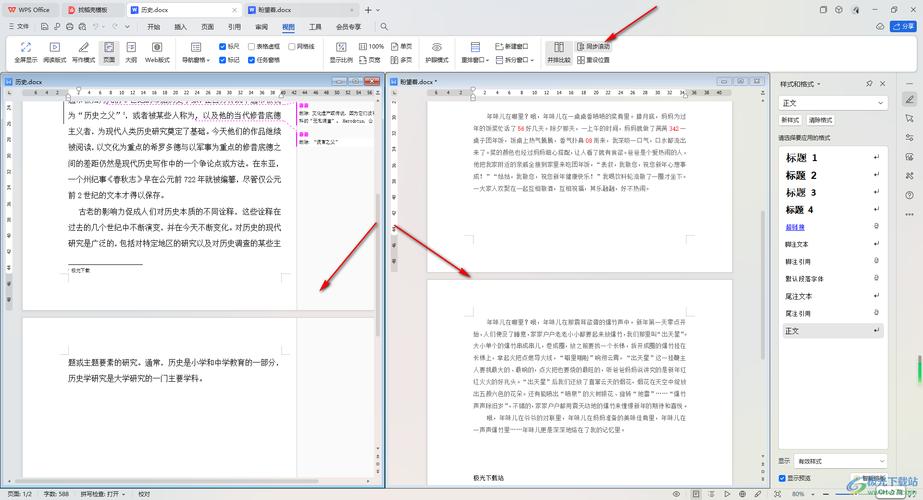Switch to 大纲 outline view
This screenshot has width=923, height=500.
[131, 52]
